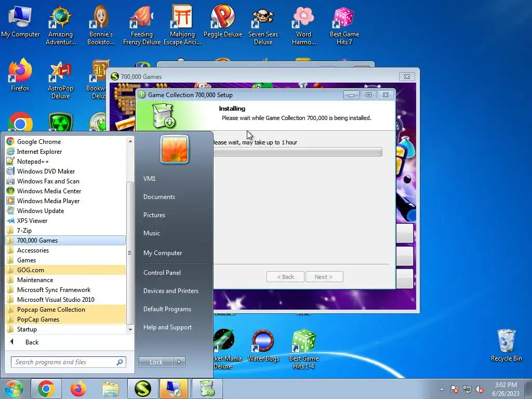Open Seven Seas Deluxe shortcut
Viewport: 532px width, 399px height.
click(x=263, y=25)
